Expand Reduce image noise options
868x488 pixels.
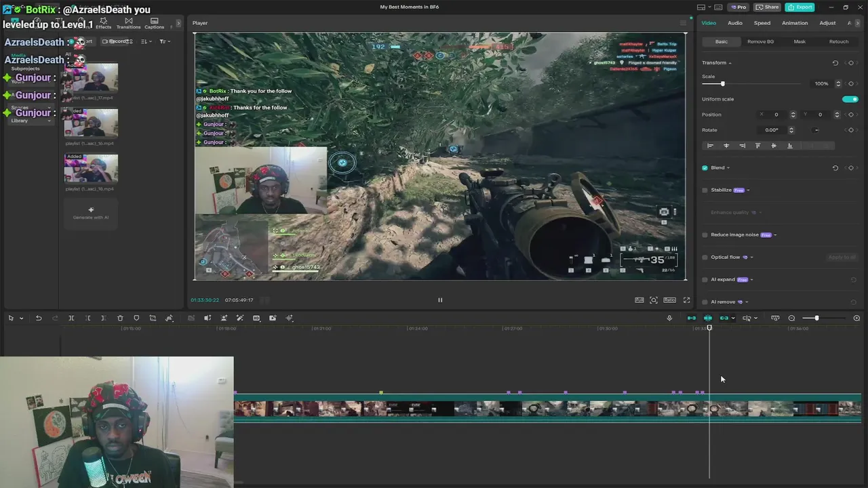coord(775,235)
